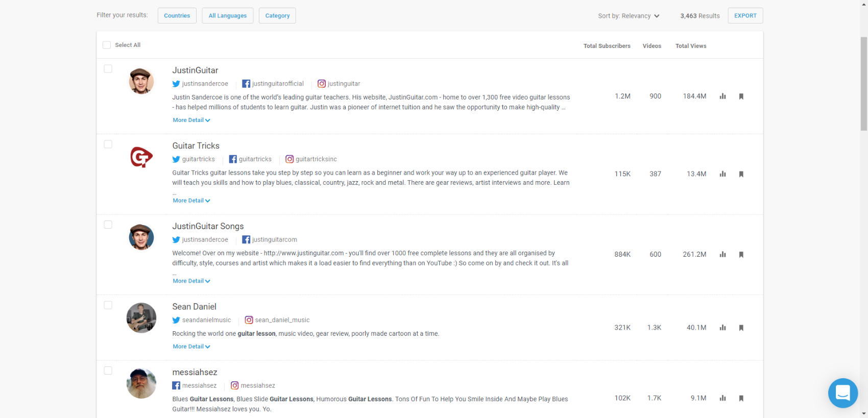868x418 pixels.
Task: Open JustinGuitar Songs Twitter link justinsandercoe
Action: (x=200, y=239)
